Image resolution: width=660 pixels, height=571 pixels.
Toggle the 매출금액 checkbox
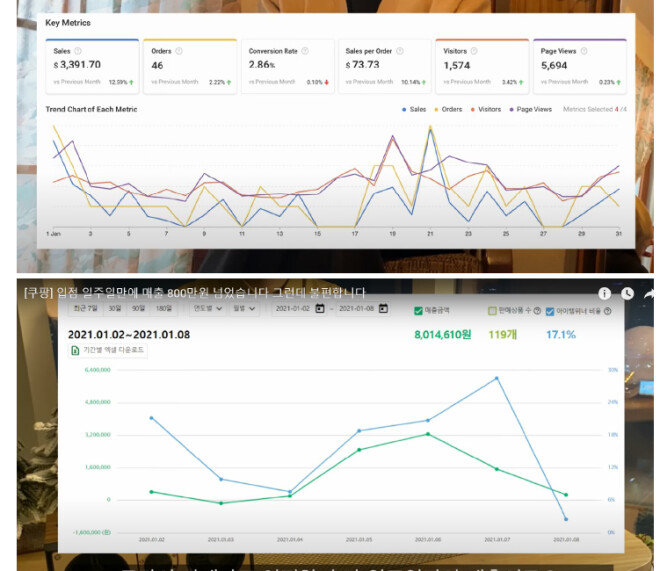(418, 310)
